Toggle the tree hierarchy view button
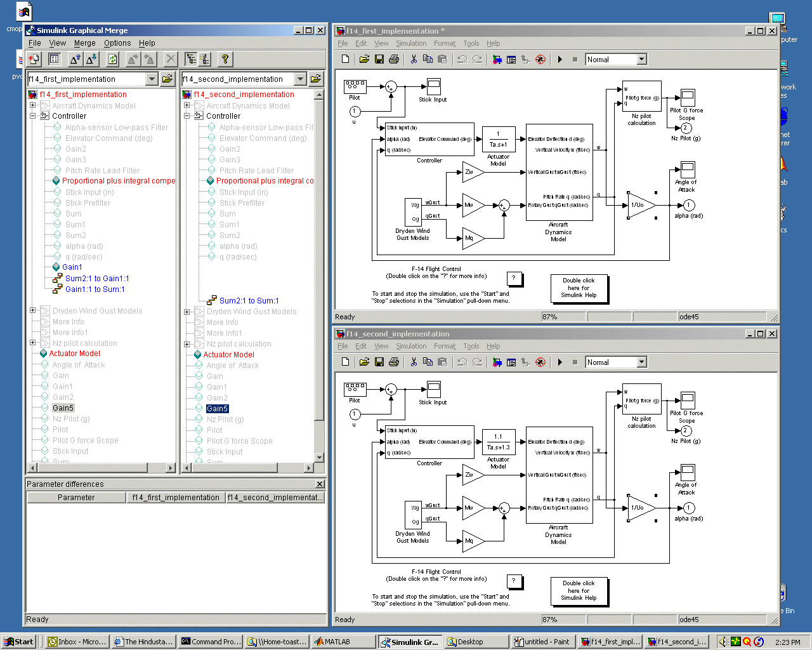Image resolution: width=812 pixels, height=650 pixels. pos(190,59)
